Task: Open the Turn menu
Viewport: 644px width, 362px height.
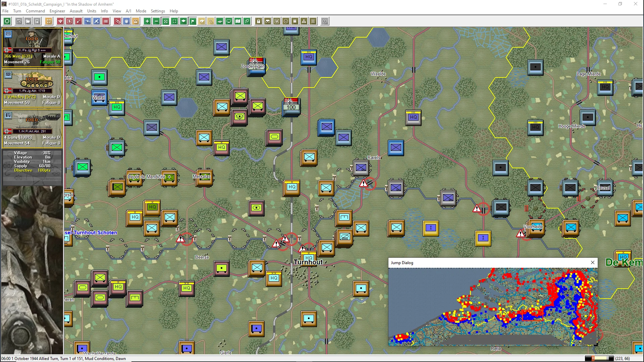Action: 17,11
